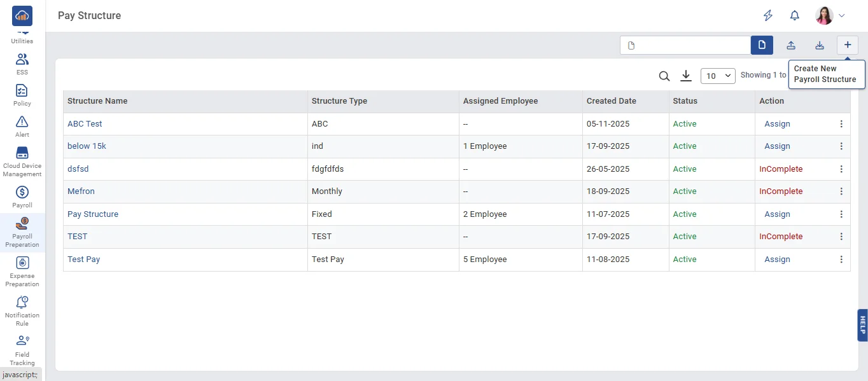Click the table export download arrow icon

tap(686, 76)
